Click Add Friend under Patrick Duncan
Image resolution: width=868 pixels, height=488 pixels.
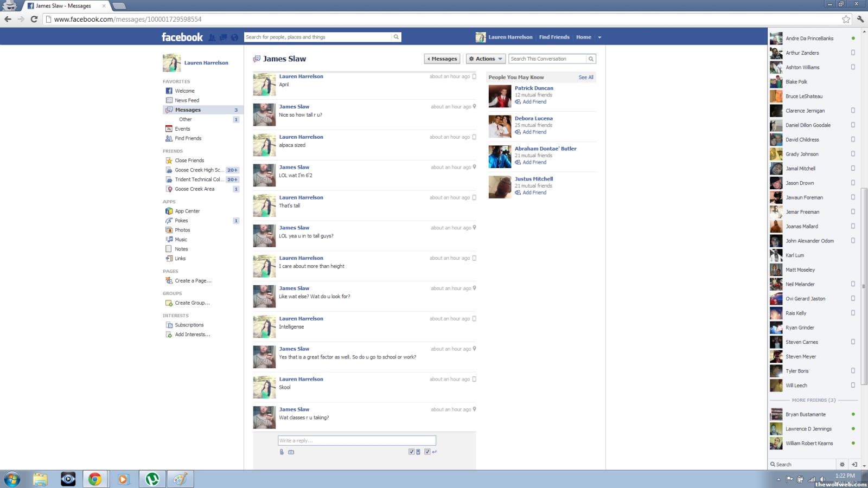click(534, 102)
